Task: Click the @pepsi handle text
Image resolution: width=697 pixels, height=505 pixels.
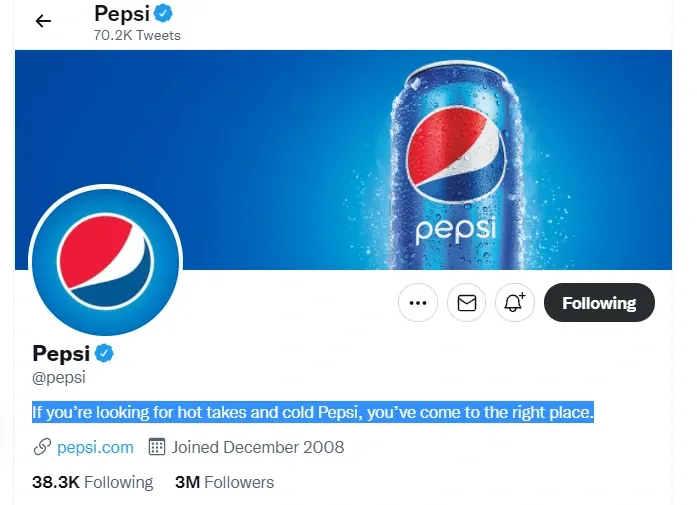Action: click(59, 378)
